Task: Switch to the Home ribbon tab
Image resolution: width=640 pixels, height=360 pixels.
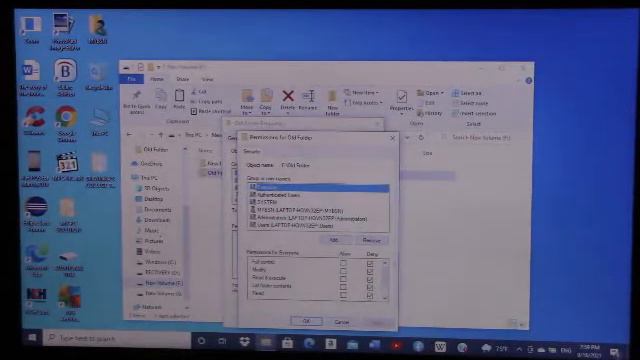Action: (157, 79)
